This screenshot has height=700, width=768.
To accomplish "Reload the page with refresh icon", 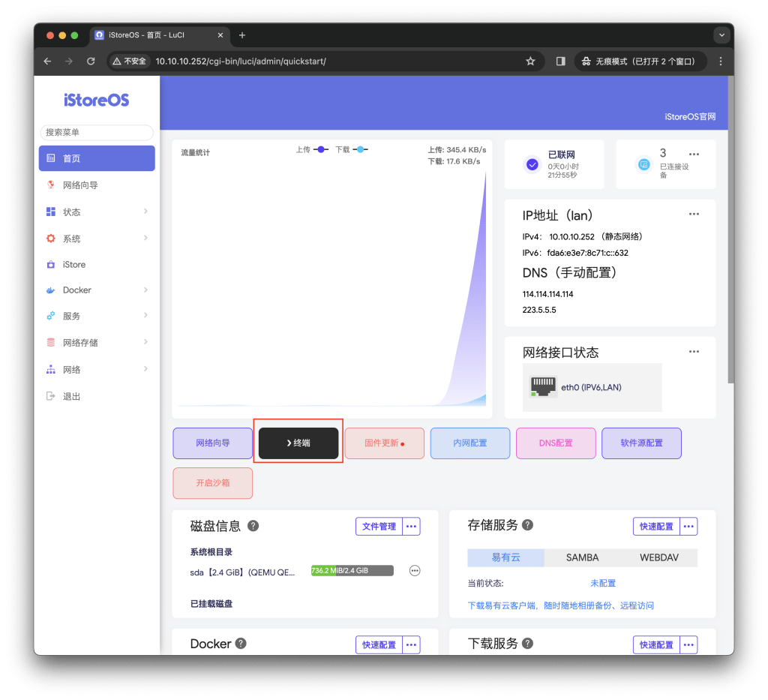I will coord(91,62).
